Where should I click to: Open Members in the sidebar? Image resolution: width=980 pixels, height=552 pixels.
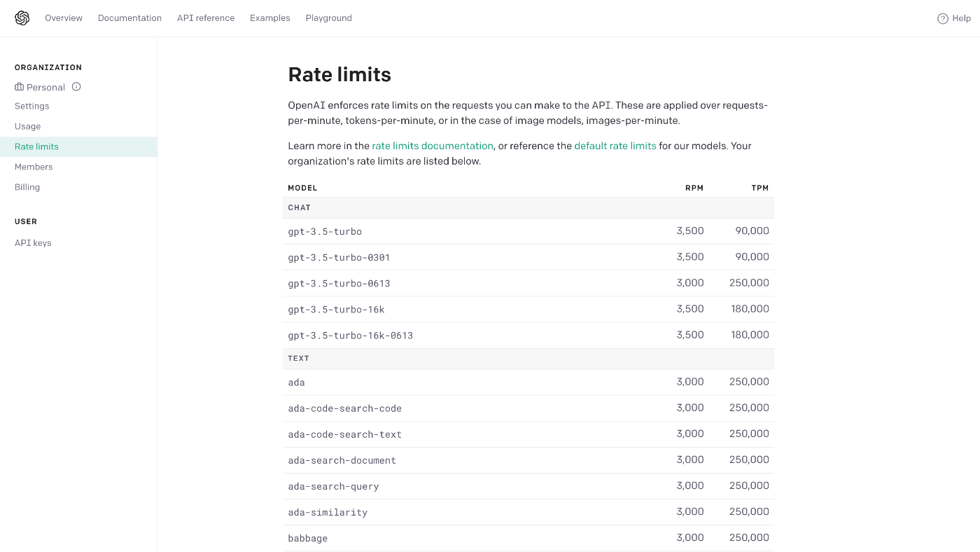pos(34,167)
